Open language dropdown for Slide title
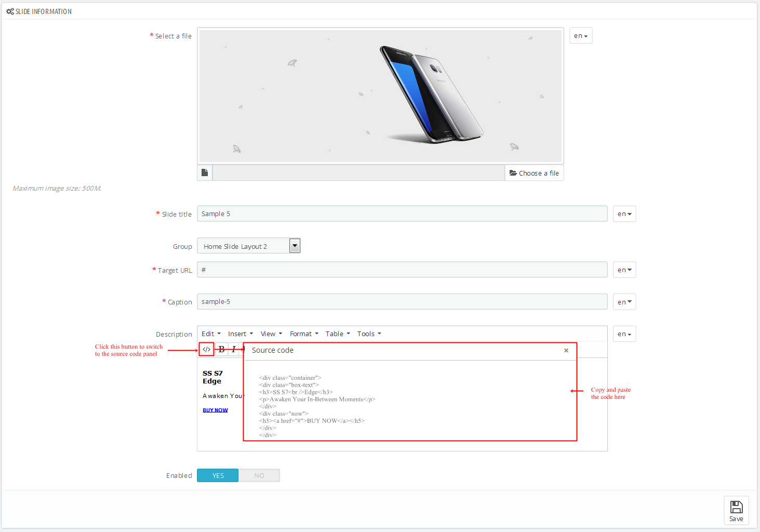This screenshot has height=532, width=760. coord(624,214)
